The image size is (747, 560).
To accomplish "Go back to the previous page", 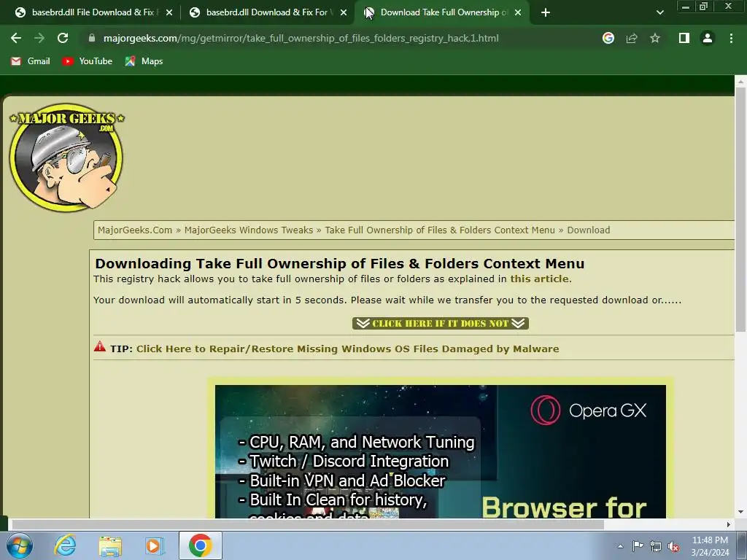I will pos(16,38).
